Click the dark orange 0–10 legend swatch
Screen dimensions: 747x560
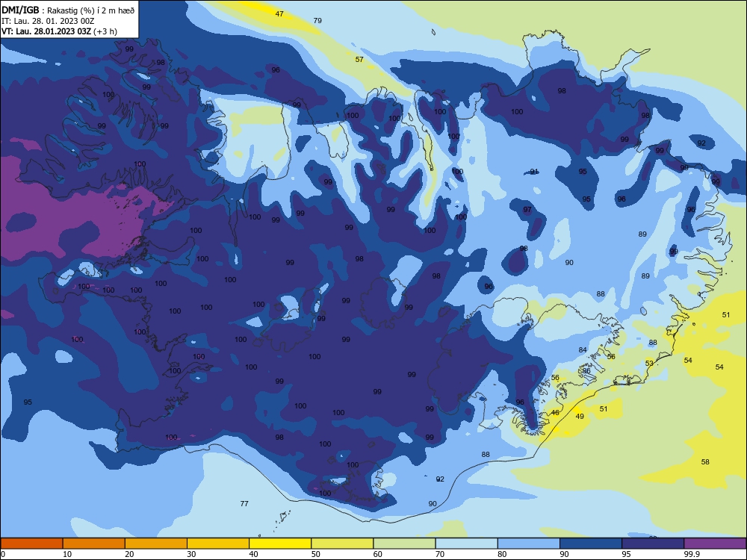(31, 544)
